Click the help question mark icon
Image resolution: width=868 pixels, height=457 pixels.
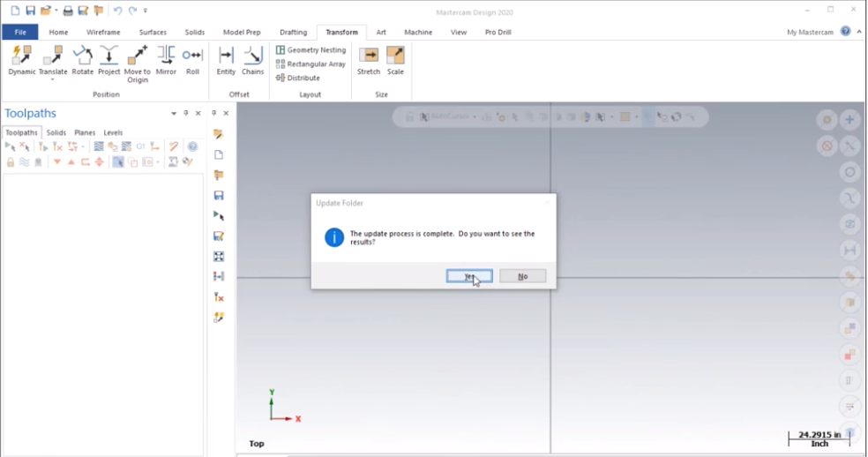pyautogui.click(x=845, y=32)
